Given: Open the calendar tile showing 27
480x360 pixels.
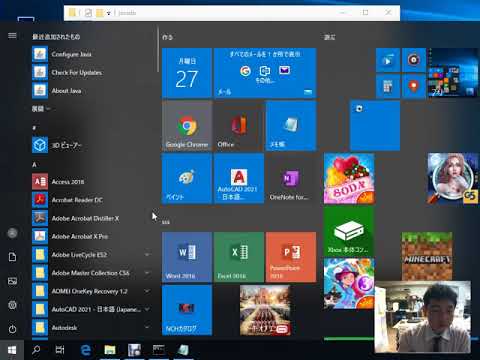Looking at the screenshot, I should [x=187, y=73].
